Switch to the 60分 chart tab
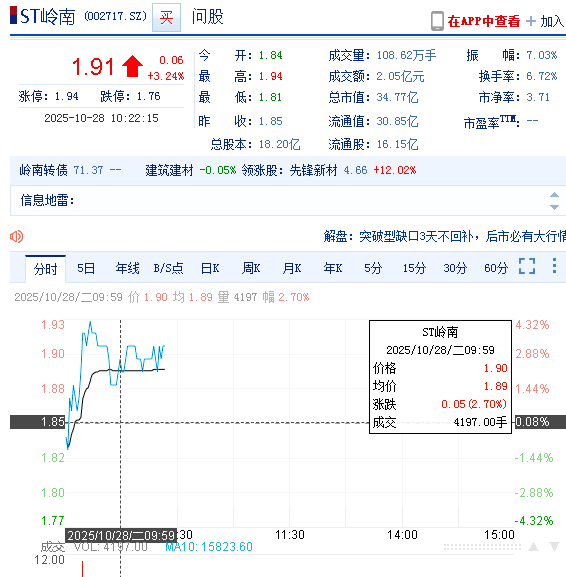 coord(496,268)
